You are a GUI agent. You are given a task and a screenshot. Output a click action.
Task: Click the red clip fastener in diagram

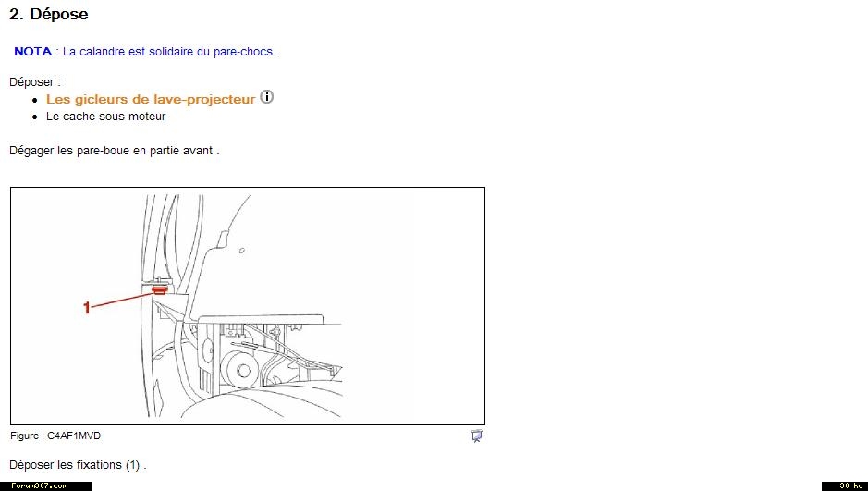point(160,289)
